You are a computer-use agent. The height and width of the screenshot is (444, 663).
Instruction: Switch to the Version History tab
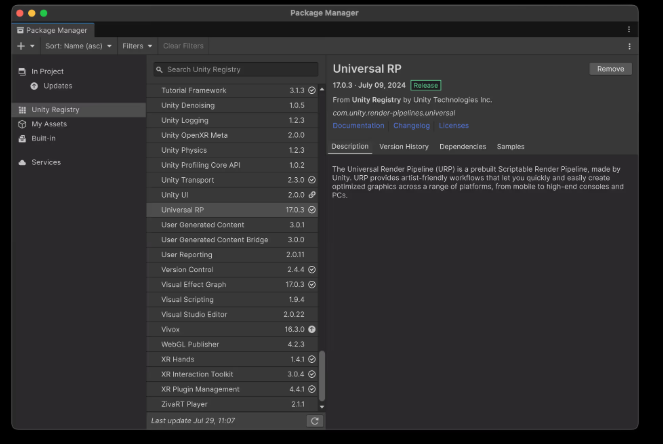click(404, 146)
